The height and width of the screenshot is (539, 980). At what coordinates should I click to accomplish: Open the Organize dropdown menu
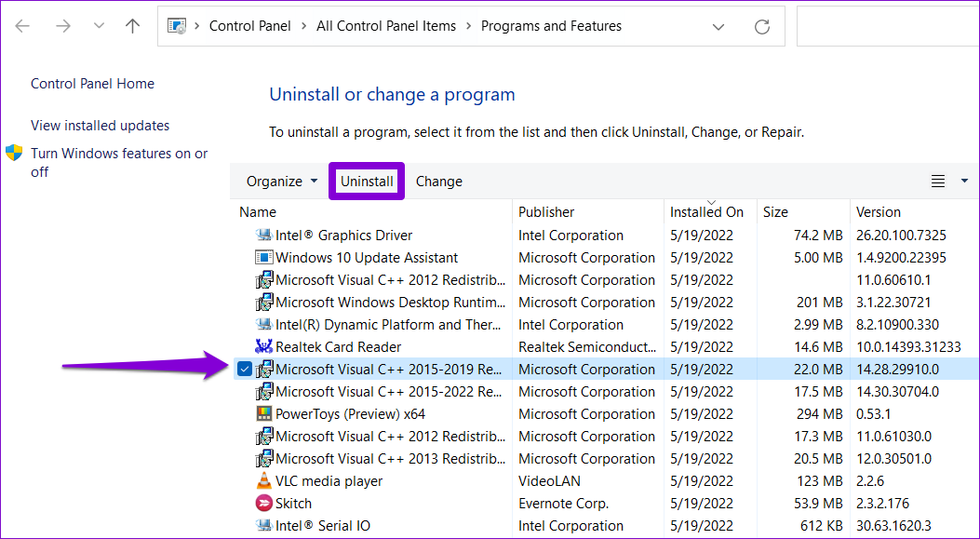282,182
